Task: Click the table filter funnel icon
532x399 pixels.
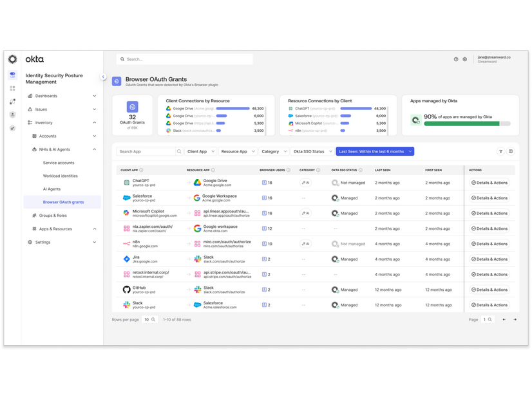Action: click(500, 151)
